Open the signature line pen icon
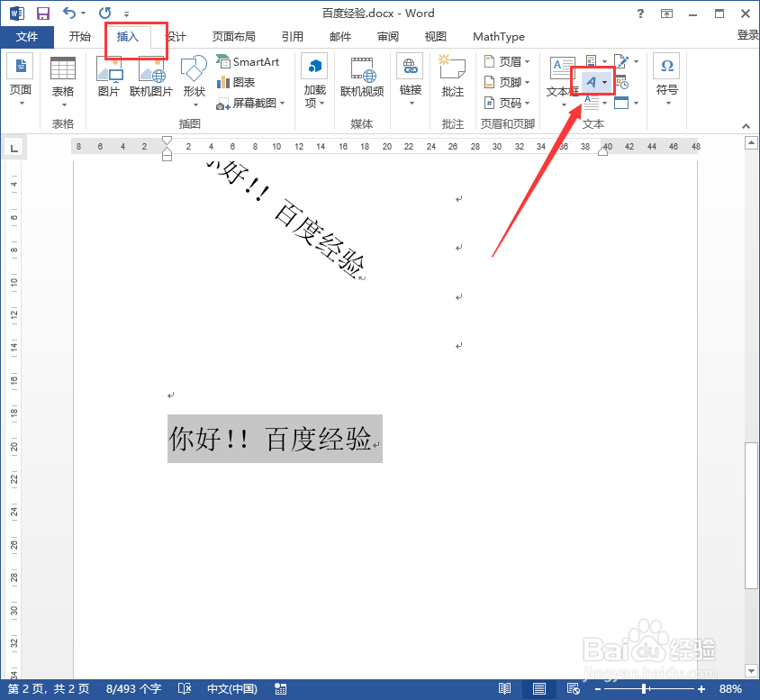 click(621, 61)
